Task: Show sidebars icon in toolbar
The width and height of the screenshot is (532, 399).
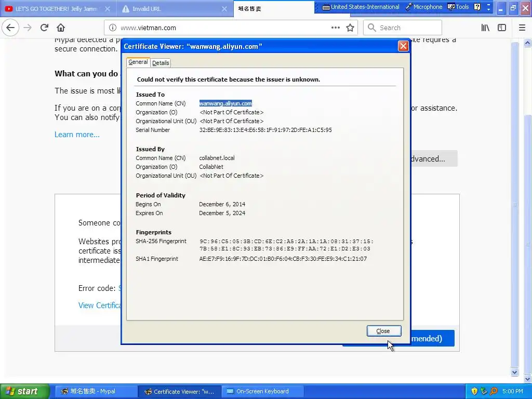Action: point(502,28)
